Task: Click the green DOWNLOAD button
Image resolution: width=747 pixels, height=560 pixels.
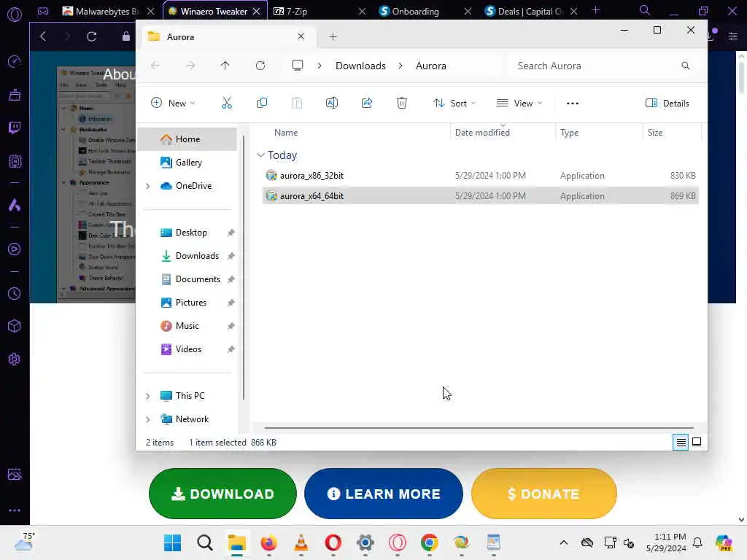Action: click(x=222, y=494)
